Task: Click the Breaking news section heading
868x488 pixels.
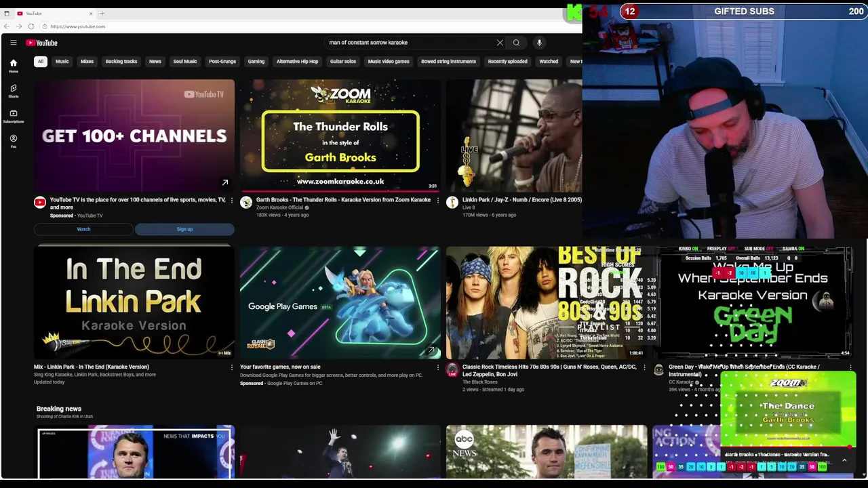Action: [x=59, y=409]
